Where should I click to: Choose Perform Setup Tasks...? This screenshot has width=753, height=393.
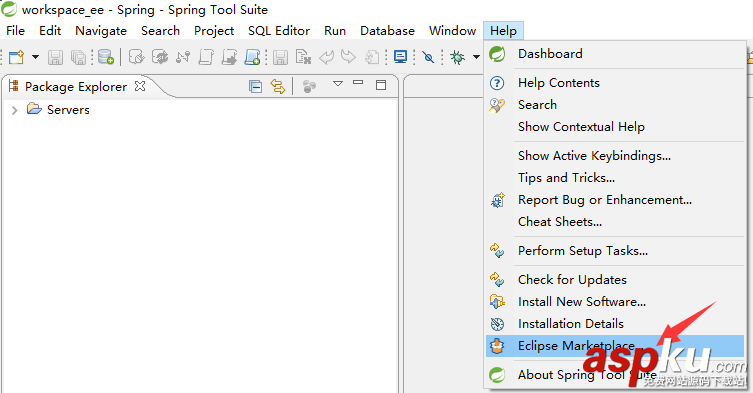coord(615,251)
